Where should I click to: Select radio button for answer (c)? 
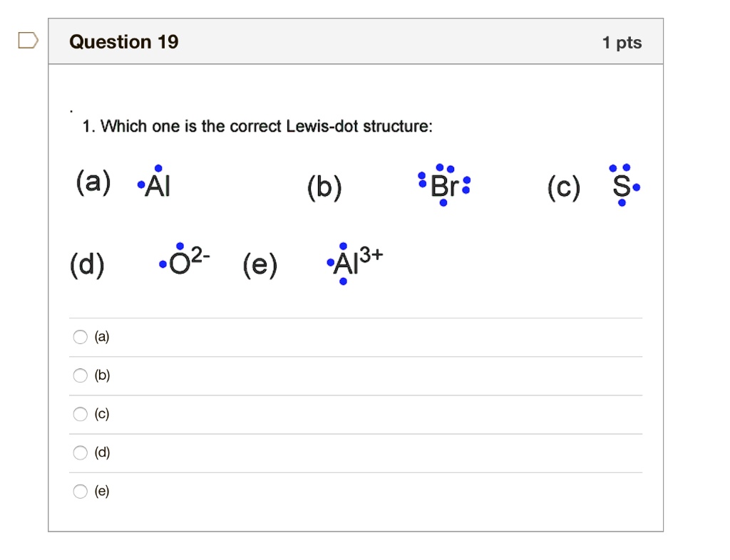(x=80, y=414)
